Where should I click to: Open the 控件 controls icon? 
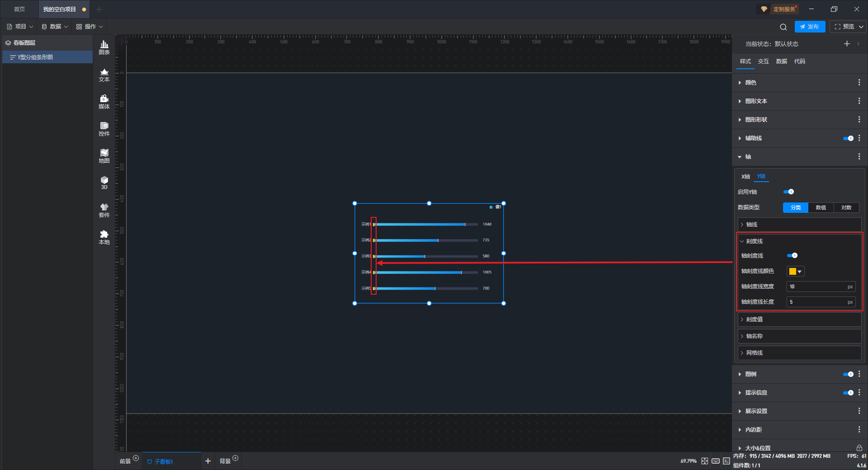tap(104, 129)
